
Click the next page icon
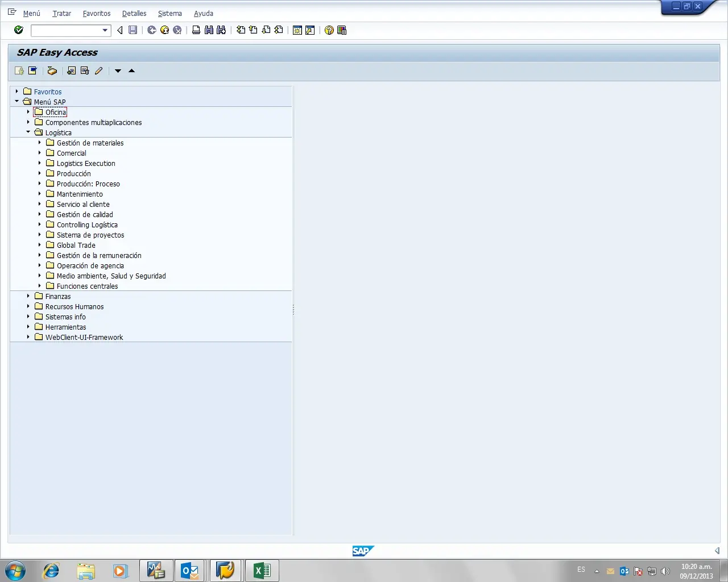266,30
